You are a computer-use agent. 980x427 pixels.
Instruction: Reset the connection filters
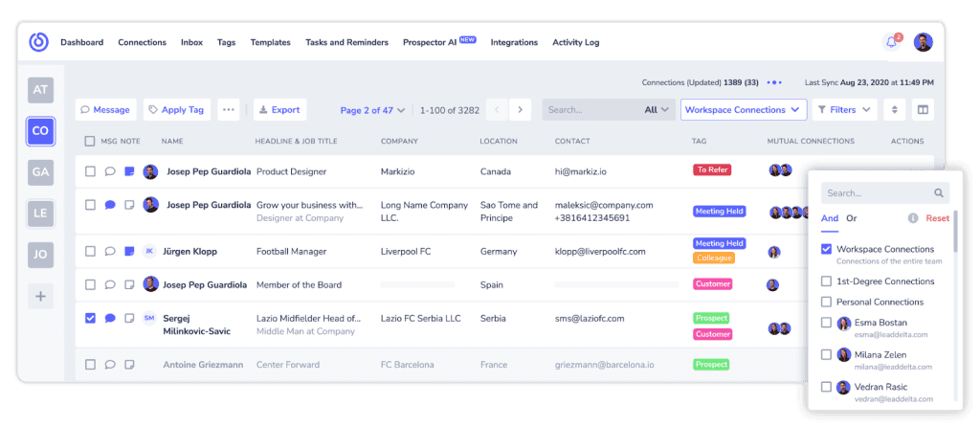pyautogui.click(x=938, y=218)
